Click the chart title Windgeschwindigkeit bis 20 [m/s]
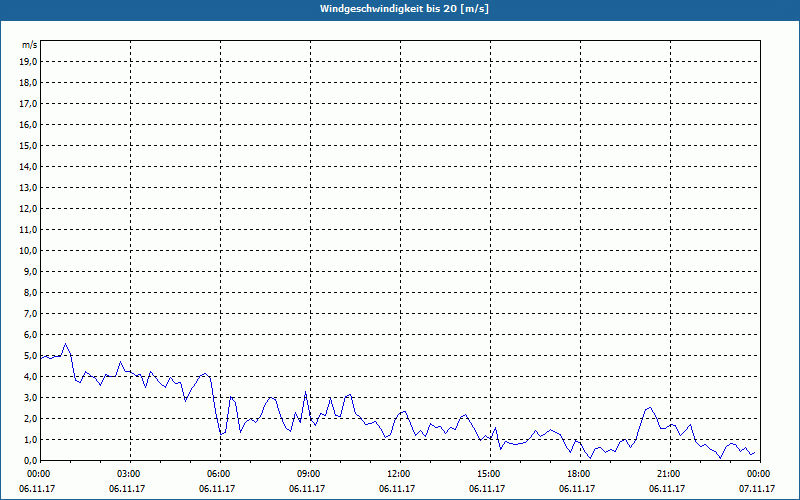This screenshot has width=800, height=500. [x=404, y=9]
